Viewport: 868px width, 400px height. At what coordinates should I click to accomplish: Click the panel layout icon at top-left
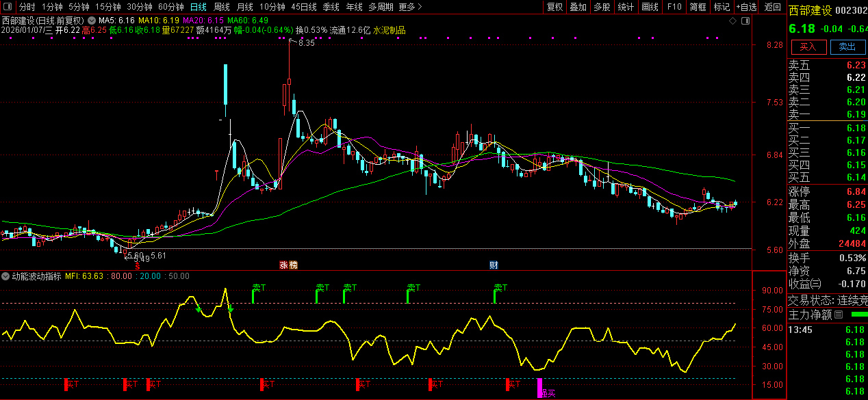[7, 7]
